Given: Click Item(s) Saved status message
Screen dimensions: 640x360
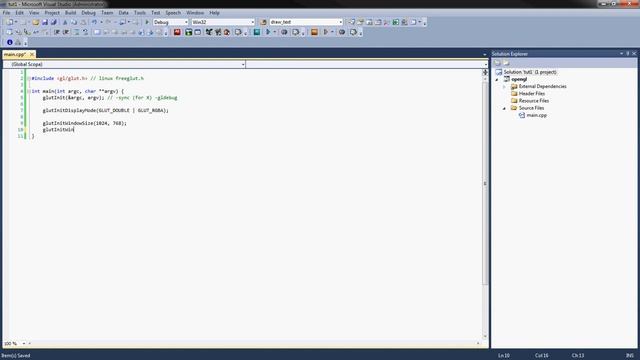Looking at the screenshot, I should (x=16, y=356).
